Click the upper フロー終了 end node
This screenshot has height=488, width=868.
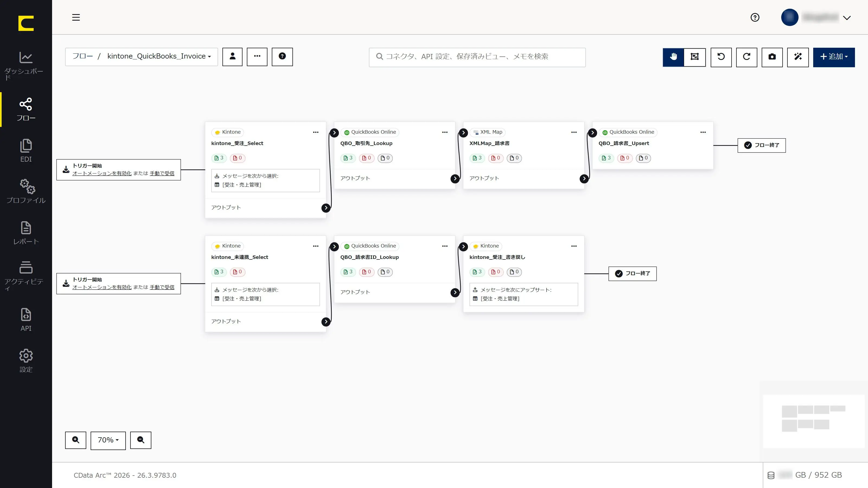pos(761,145)
